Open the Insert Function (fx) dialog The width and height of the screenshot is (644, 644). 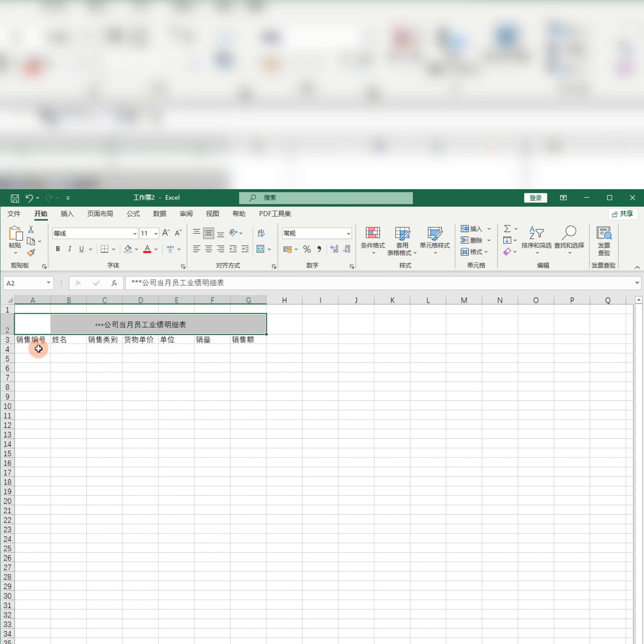coord(114,283)
